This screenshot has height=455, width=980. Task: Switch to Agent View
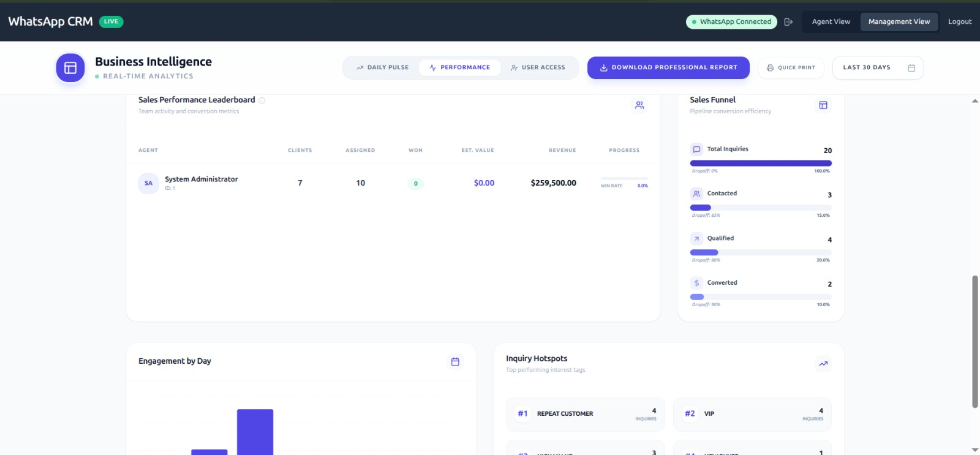pyautogui.click(x=831, y=21)
